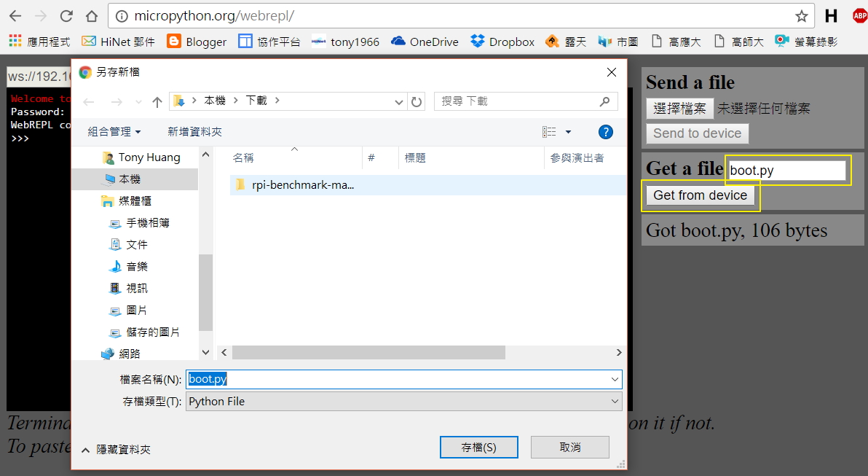Click the 選擇檔案 button under Send a file
The image size is (868, 476).
(x=680, y=109)
